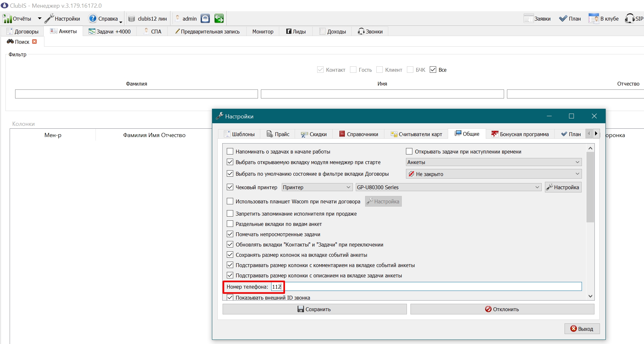
Task: Open Справка help question-mark icon
Action: [93, 18]
